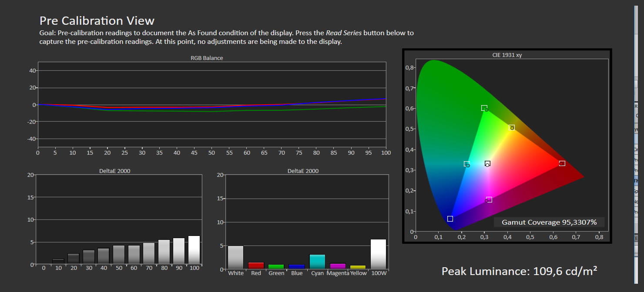Click the 'Pre Calibration View' heading
The width and height of the screenshot is (644, 292).
pos(97,20)
